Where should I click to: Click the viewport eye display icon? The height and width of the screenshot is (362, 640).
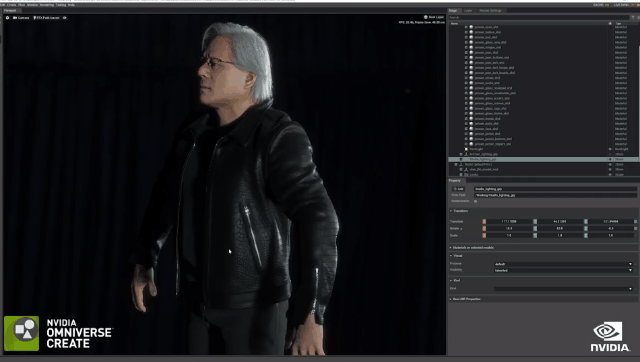tap(64, 18)
